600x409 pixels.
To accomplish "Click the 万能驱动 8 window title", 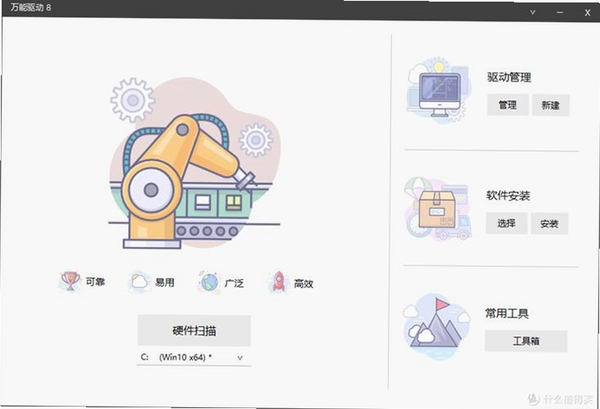I will click(31, 7).
